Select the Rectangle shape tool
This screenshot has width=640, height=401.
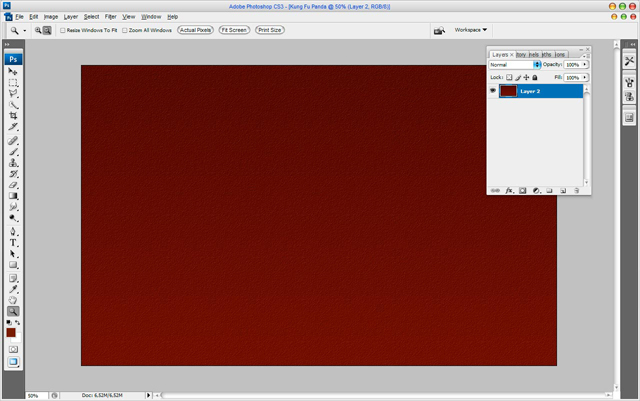[13, 265]
